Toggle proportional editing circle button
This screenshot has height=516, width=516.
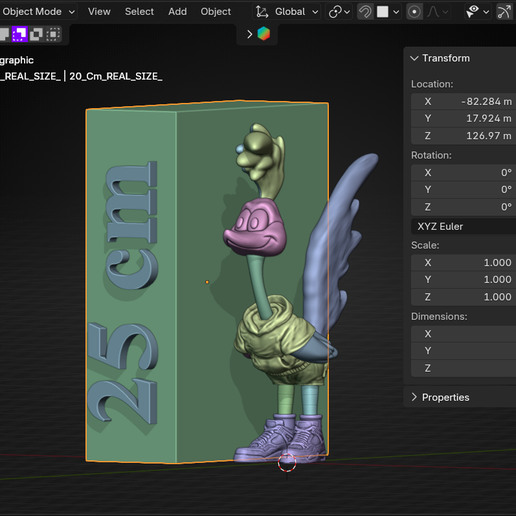click(x=414, y=12)
